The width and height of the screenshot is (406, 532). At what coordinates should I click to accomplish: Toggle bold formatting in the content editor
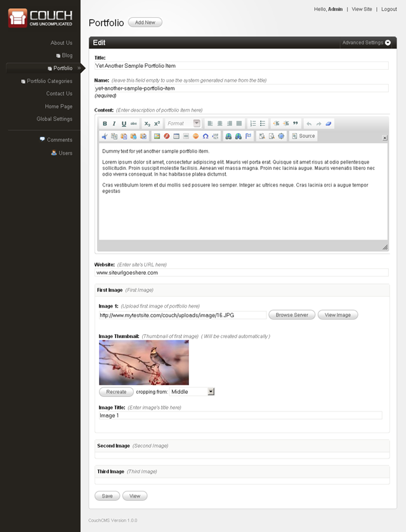pos(105,124)
